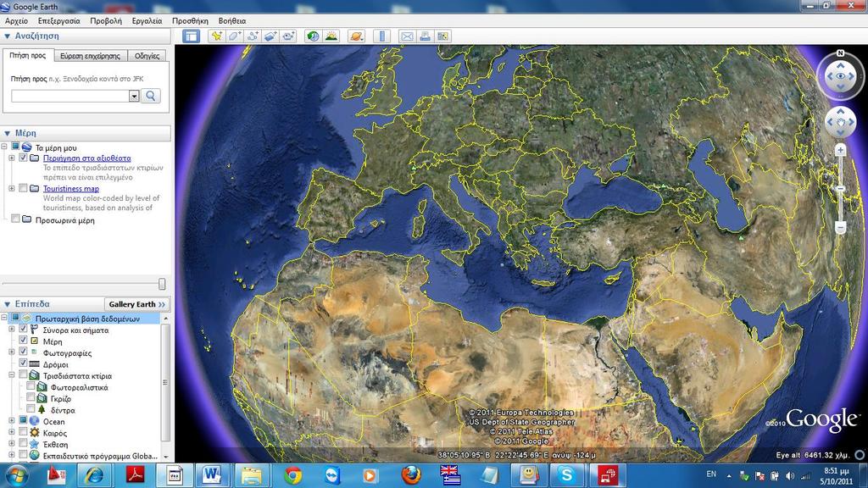Screen dimensions: 868x488
Task: Click the zoom slider track
Action: 840,189
